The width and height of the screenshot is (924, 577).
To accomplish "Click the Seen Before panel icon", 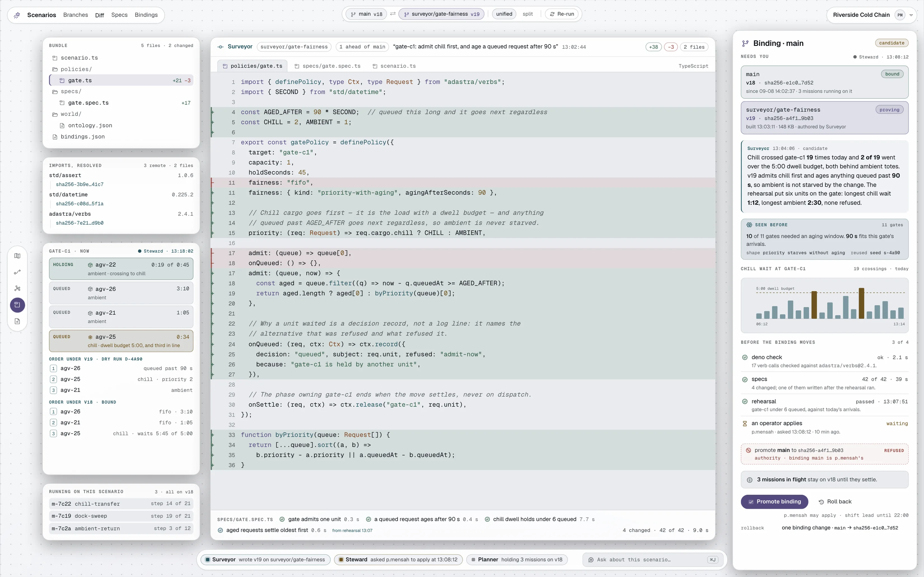I will coord(749,225).
